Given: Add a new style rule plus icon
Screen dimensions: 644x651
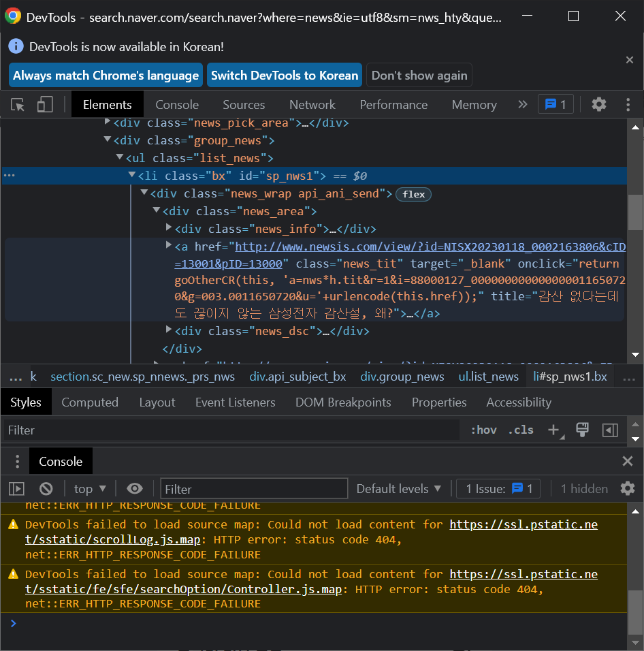Looking at the screenshot, I should [556, 430].
